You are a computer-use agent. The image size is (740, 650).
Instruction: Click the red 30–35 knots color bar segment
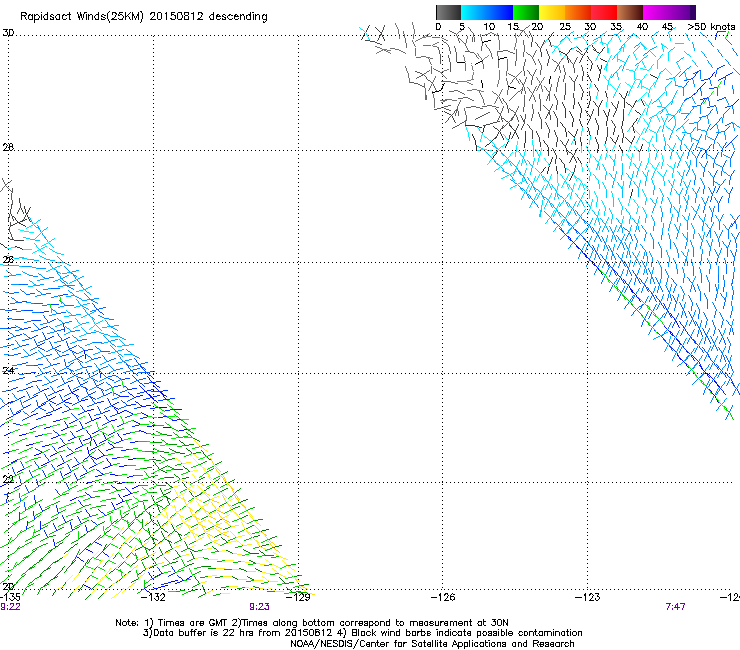(604, 12)
